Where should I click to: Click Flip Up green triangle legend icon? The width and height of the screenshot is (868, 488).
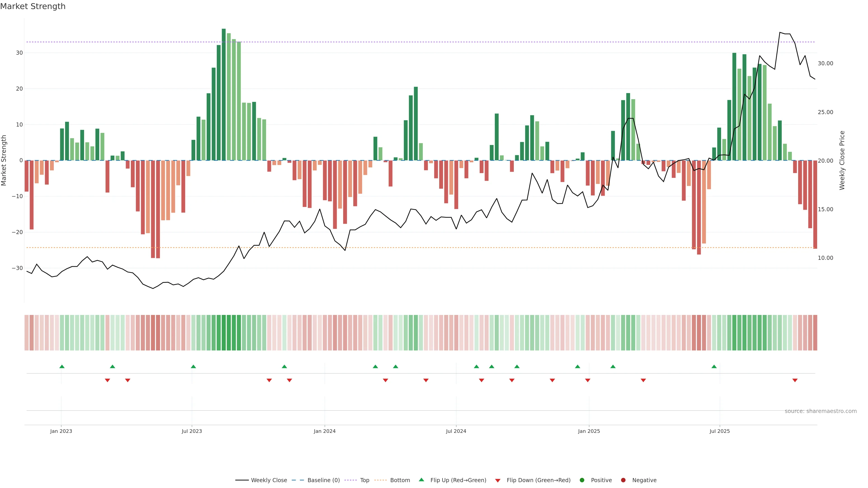[x=421, y=480]
